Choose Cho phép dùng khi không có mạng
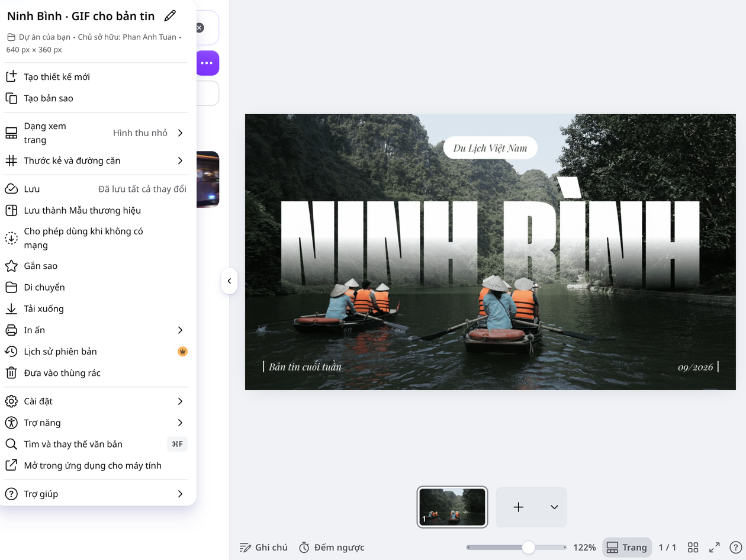746x560 pixels. [96, 238]
